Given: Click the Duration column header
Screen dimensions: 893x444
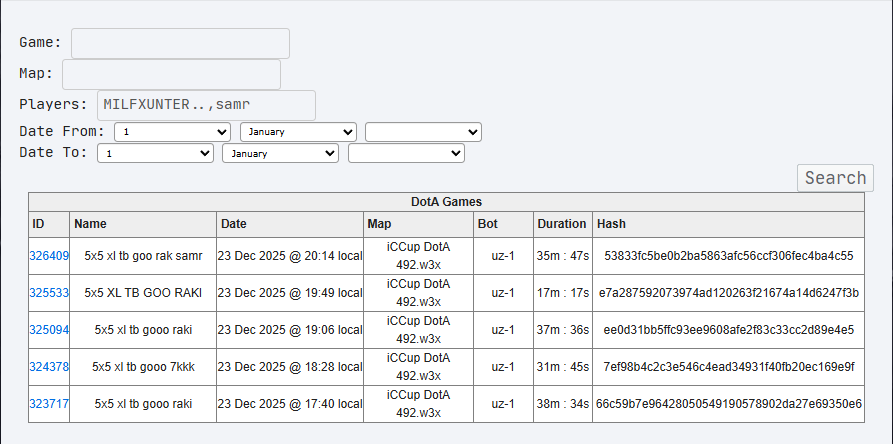Looking at the screenshot, I should pyautogui.click(x=561, y=224).
